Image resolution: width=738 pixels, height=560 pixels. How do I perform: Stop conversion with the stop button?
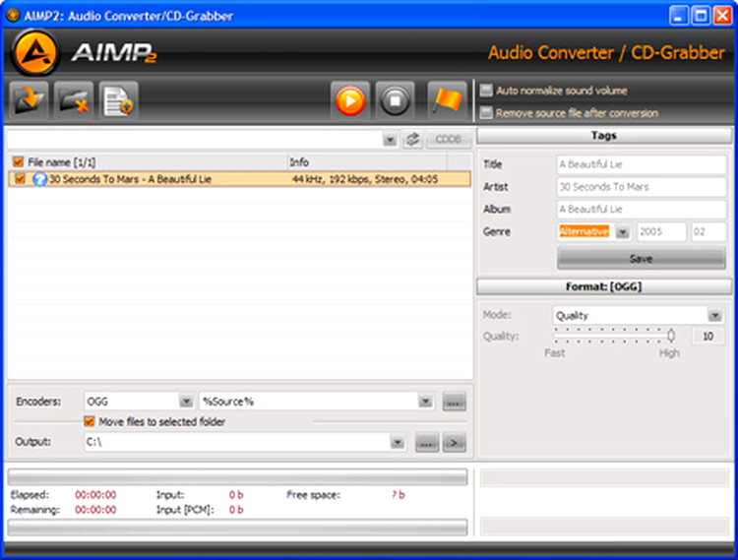click(x=395, y=100)
